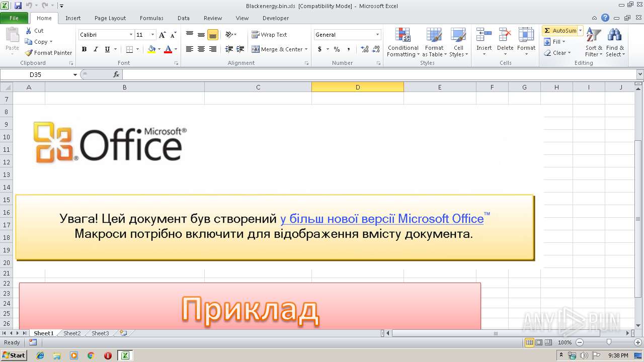The width and height of the screenshot is (644, 362).
Task: Open Merge & Center dropdown arrow
Action: coord(306,49)
